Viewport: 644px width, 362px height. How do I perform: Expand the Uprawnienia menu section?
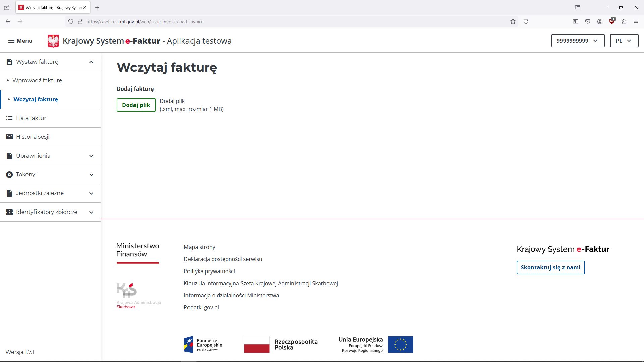pos(91,156)
